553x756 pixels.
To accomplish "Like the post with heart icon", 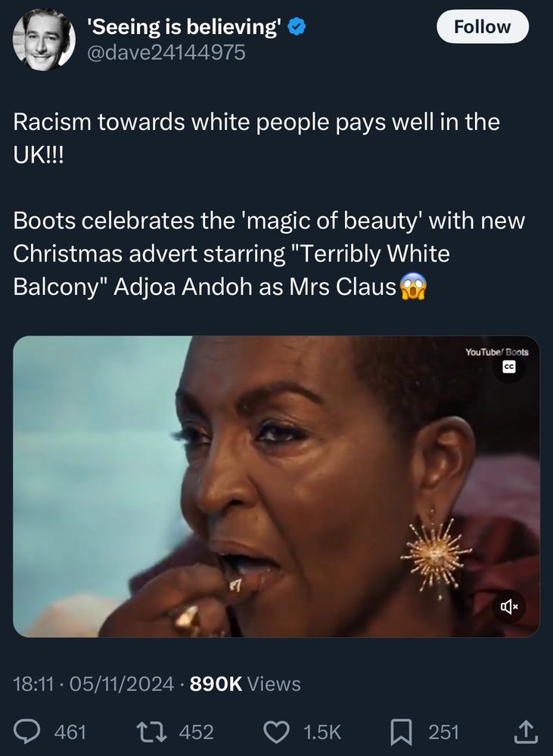I will [277, 732].
